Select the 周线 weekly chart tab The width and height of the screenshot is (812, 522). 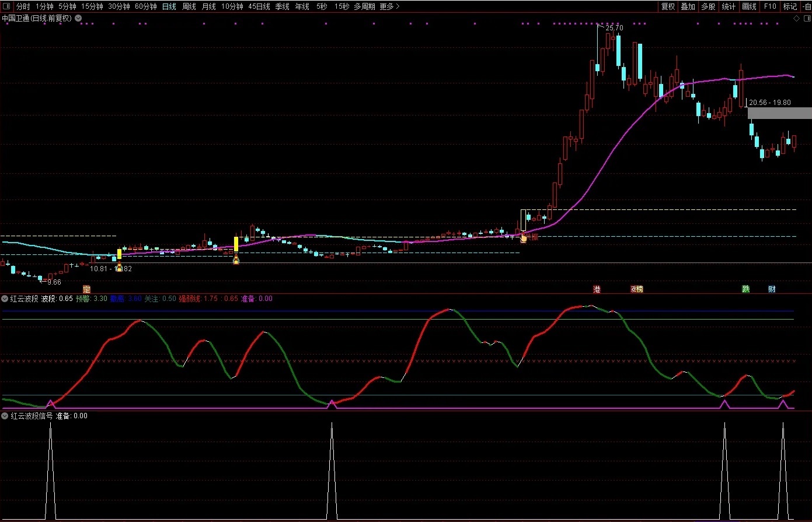click(189, 6)
